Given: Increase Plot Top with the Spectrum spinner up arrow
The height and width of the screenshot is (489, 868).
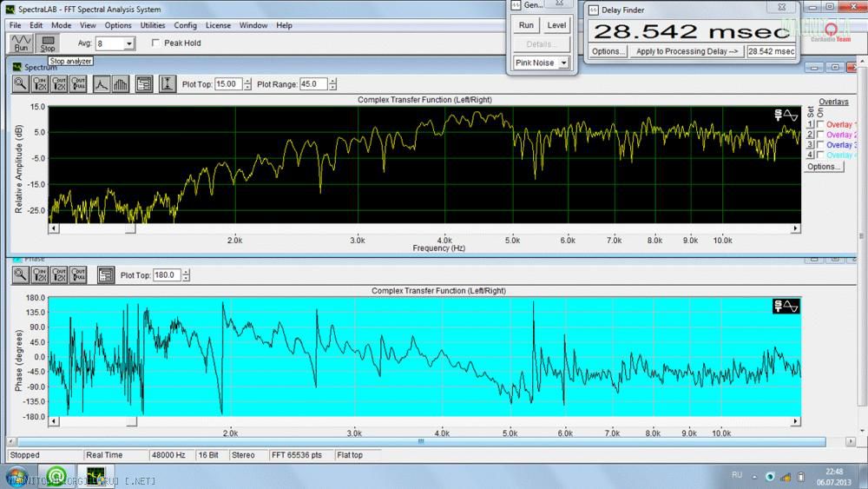Looking at the screenshot, I should click(x=247, y=82).
